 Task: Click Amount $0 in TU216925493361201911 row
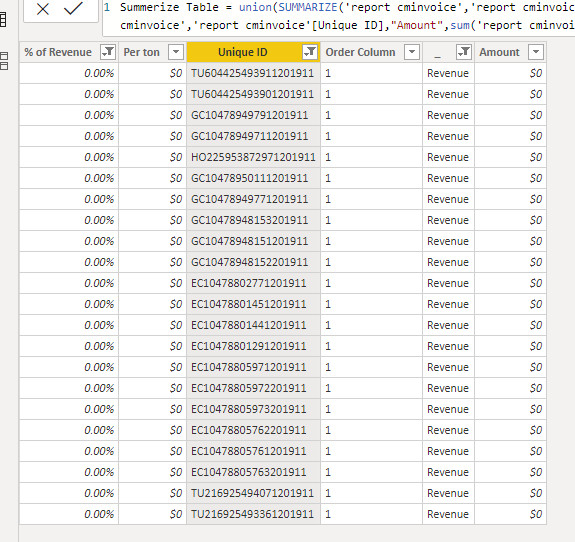coord(510,514)
